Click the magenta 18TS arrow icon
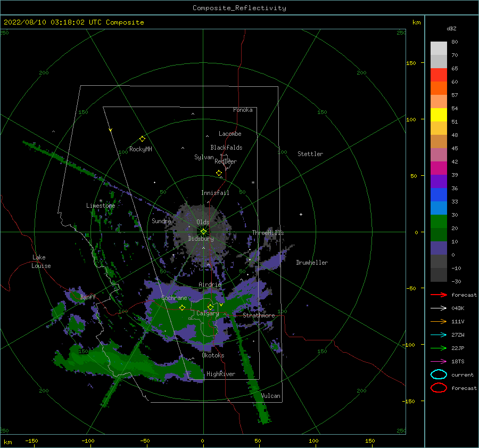 [x=439, y=362]
